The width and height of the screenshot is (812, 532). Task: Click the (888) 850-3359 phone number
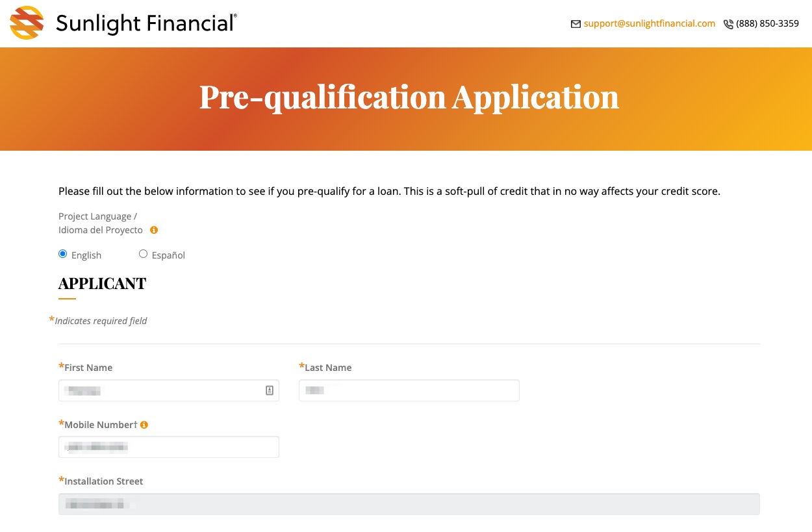[x=767, y=23]
